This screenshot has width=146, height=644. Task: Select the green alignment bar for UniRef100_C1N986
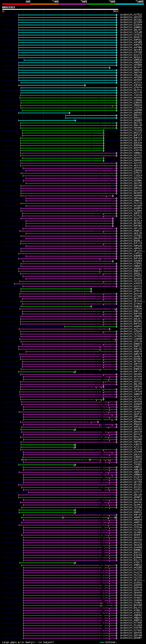click(69, 100)
